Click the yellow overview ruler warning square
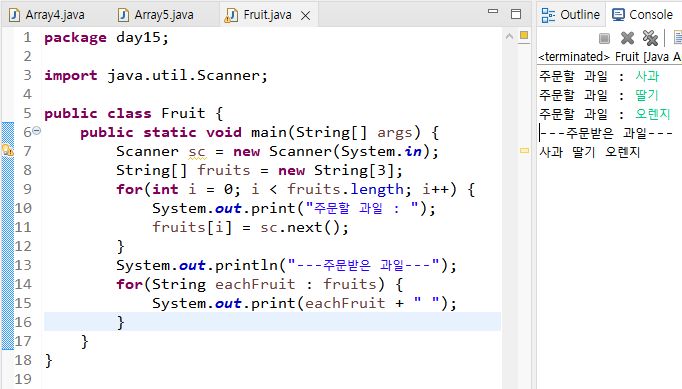 click(x=524, y=35)
